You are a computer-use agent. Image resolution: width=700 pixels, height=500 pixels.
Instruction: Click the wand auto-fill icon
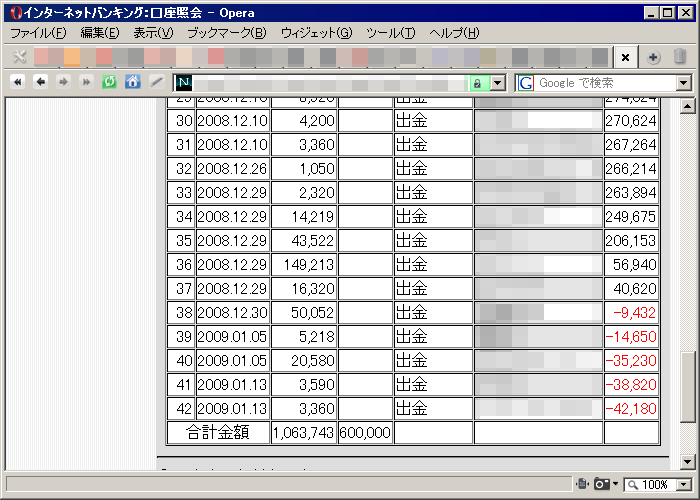point(155,82)
